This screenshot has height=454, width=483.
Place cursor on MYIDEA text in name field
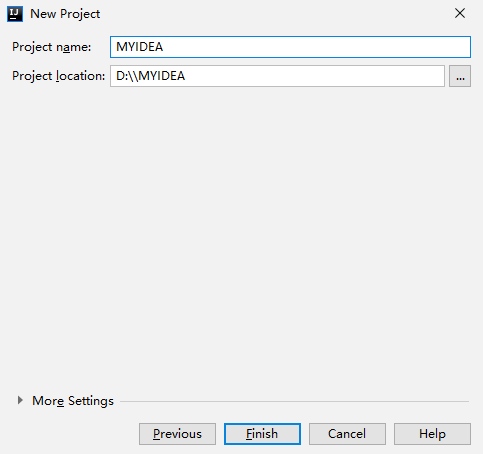[x=139, y=47]
